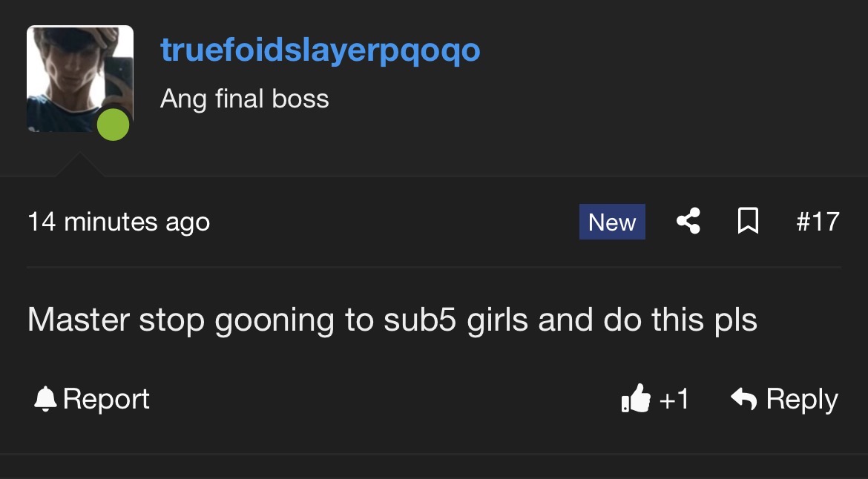The width and height of the screenshot is (868, 479).
Task: Share post using the share icon
Action: (x=688, y=221)
